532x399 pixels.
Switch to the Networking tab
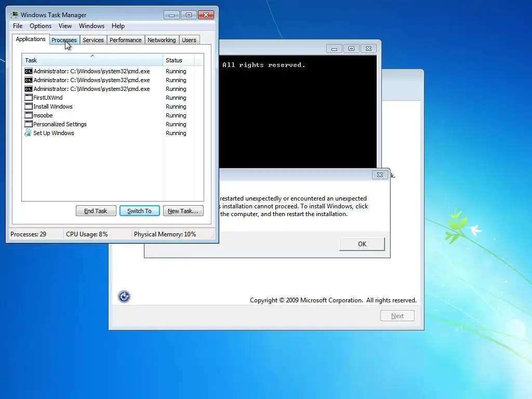point(162,40)
